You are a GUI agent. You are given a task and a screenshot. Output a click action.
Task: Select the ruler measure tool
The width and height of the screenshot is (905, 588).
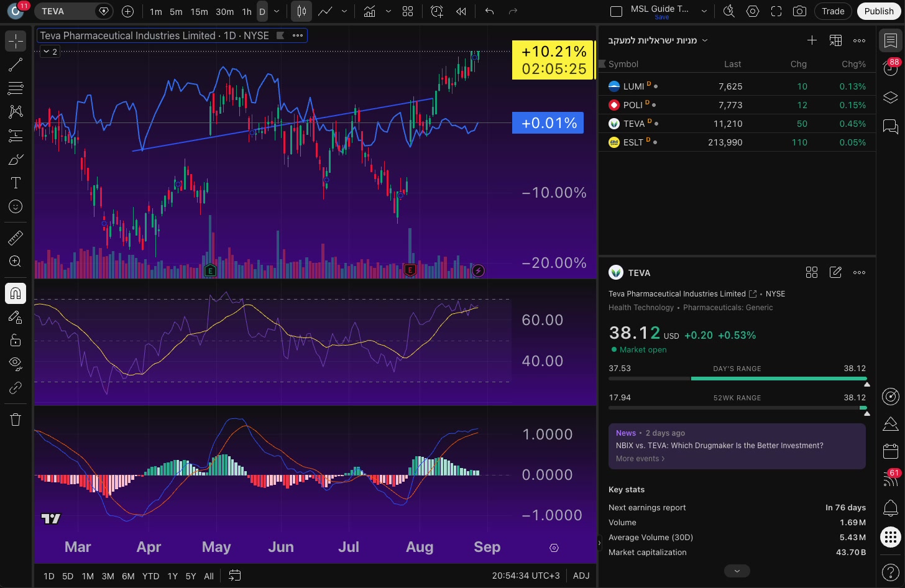pyautogui.click(x=16, y=237)
